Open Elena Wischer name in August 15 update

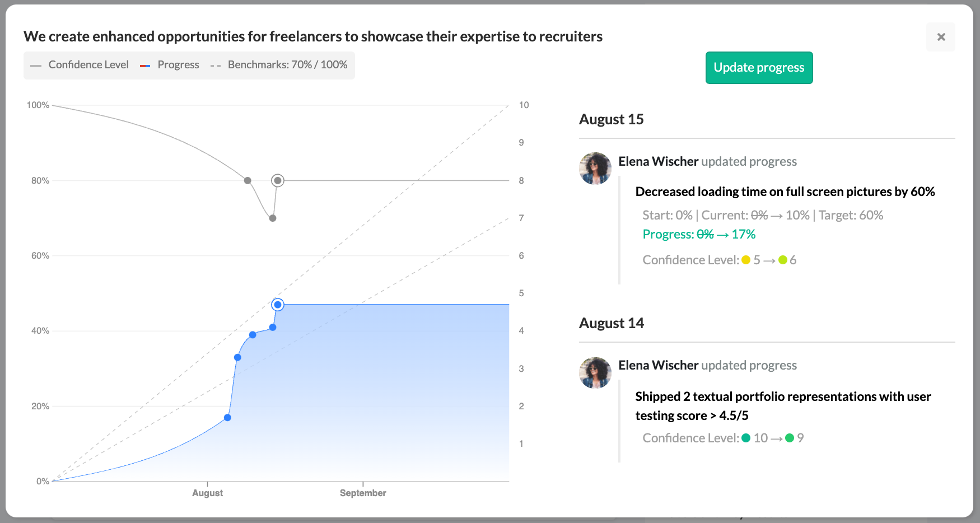tap(658, 161)
